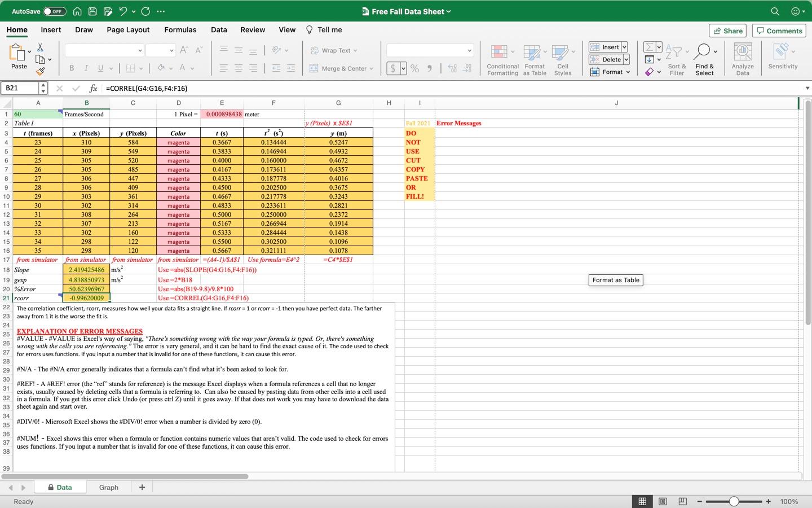Increase the font size
Viewport: 812px width, 508px height.
tap(184, 50)
